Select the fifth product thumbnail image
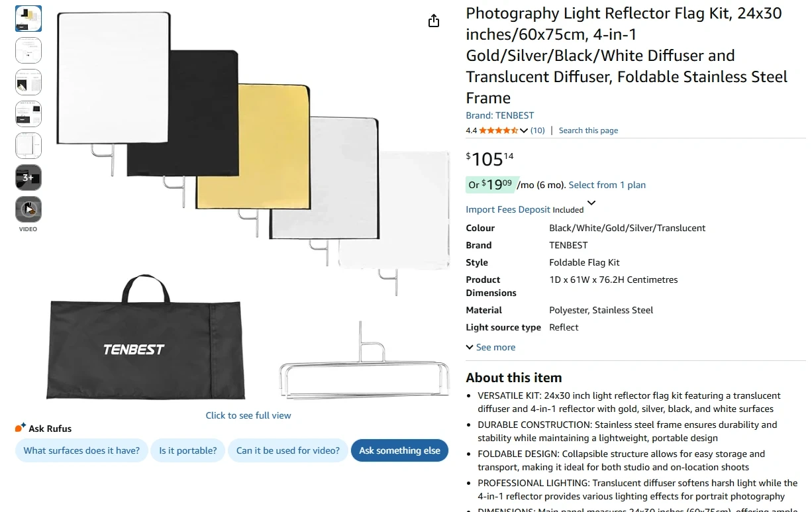 [28, 146]
